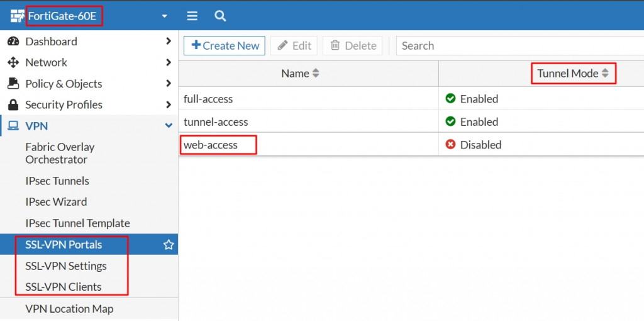
Task: Select the web-access portal row
Action: [411, 145]
